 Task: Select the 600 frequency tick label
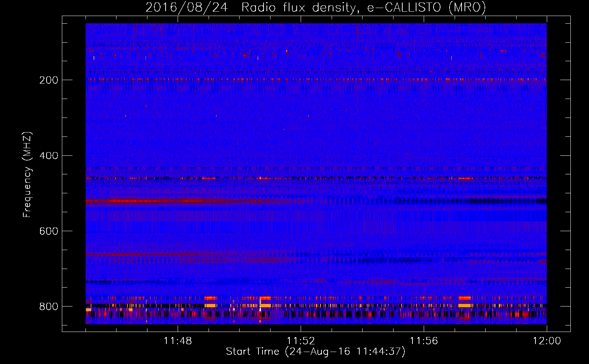point(49,231)
